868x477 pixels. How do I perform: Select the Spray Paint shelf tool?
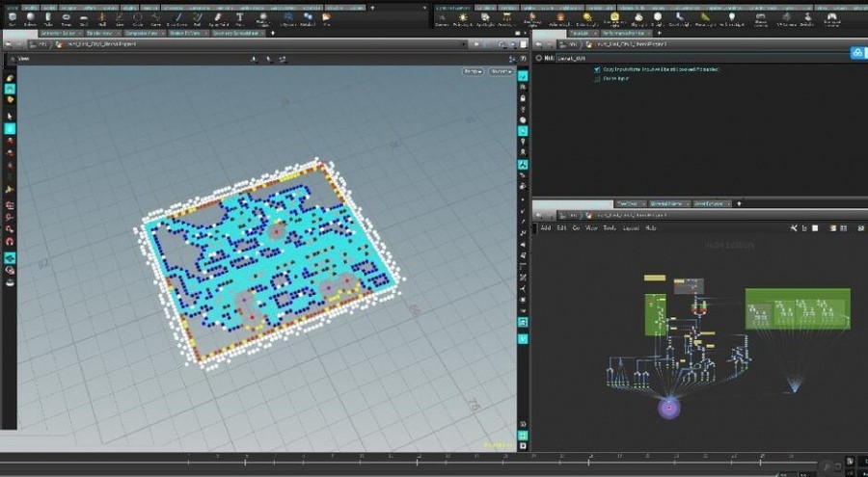coord(218,19)
